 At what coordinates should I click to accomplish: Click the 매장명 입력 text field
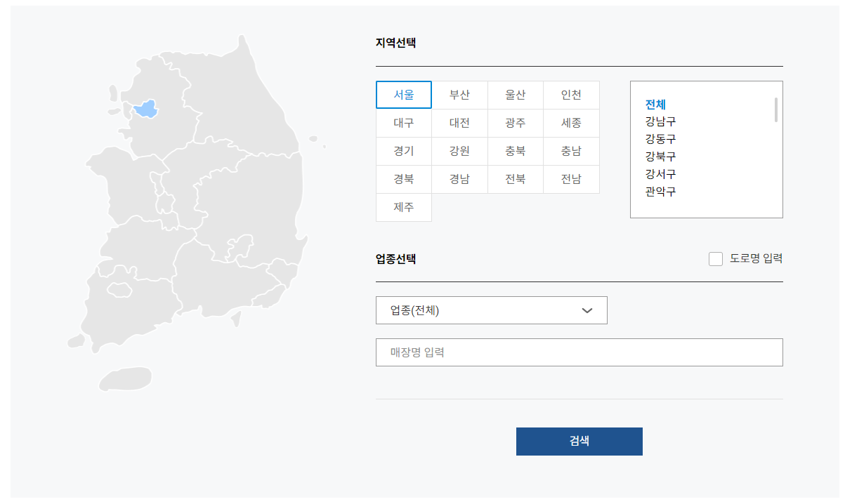point(579,352)
